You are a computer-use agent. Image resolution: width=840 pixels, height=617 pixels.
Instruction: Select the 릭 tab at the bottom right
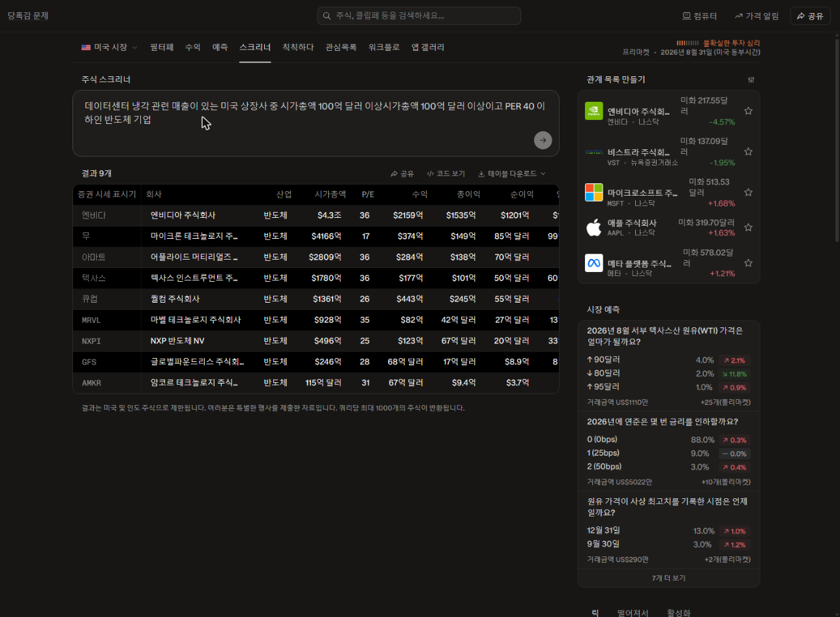(x=595, y=612)
